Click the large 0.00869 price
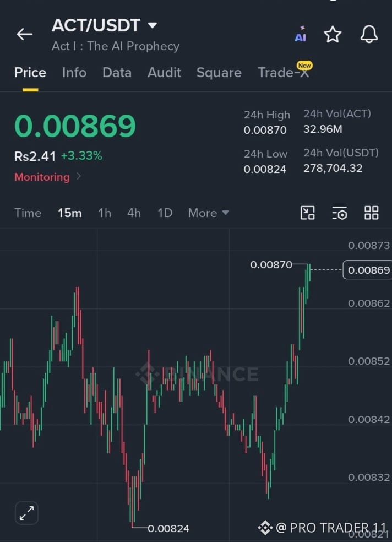Viewport: 392px width, 542px height. point(75,126)
